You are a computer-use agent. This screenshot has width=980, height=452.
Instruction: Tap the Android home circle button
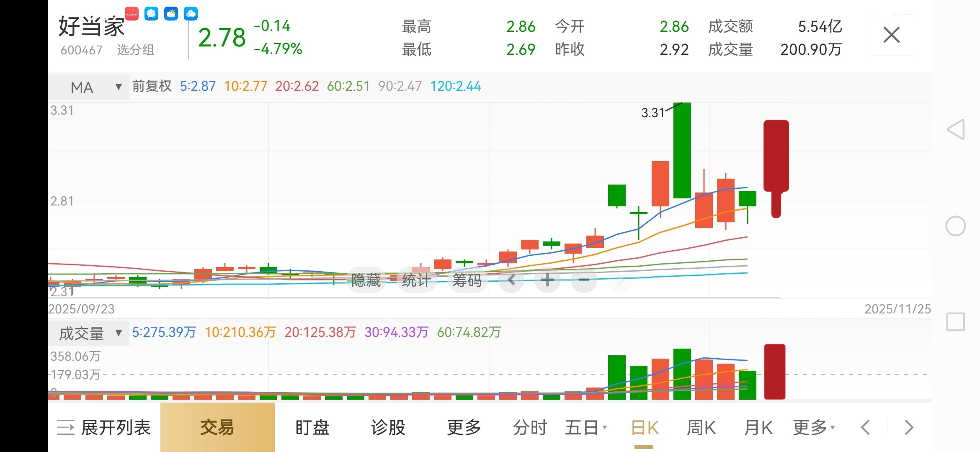(956, 226)
